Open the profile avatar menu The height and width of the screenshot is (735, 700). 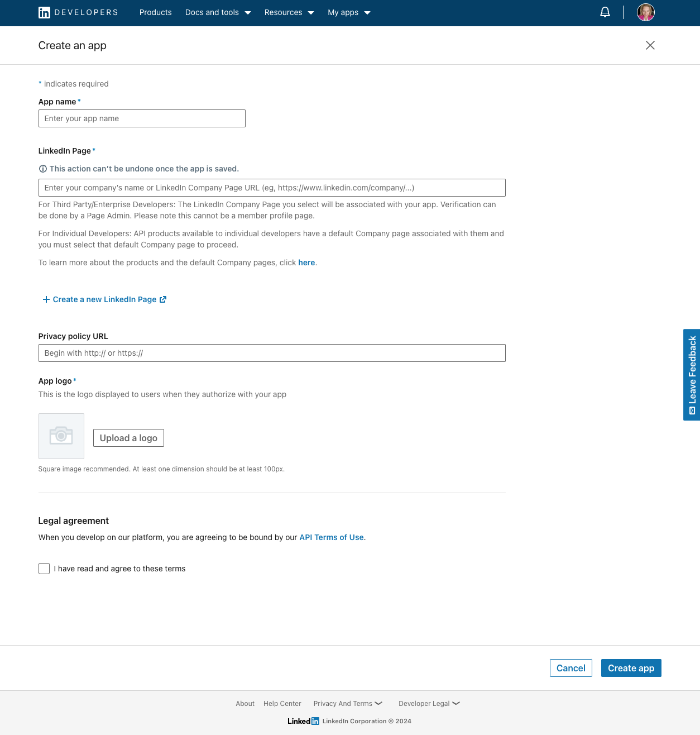point(646,12)
